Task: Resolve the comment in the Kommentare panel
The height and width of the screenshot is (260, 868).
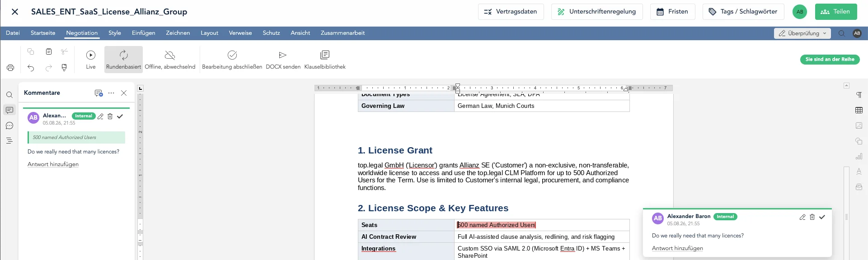Action: click(x=120, y=116)
